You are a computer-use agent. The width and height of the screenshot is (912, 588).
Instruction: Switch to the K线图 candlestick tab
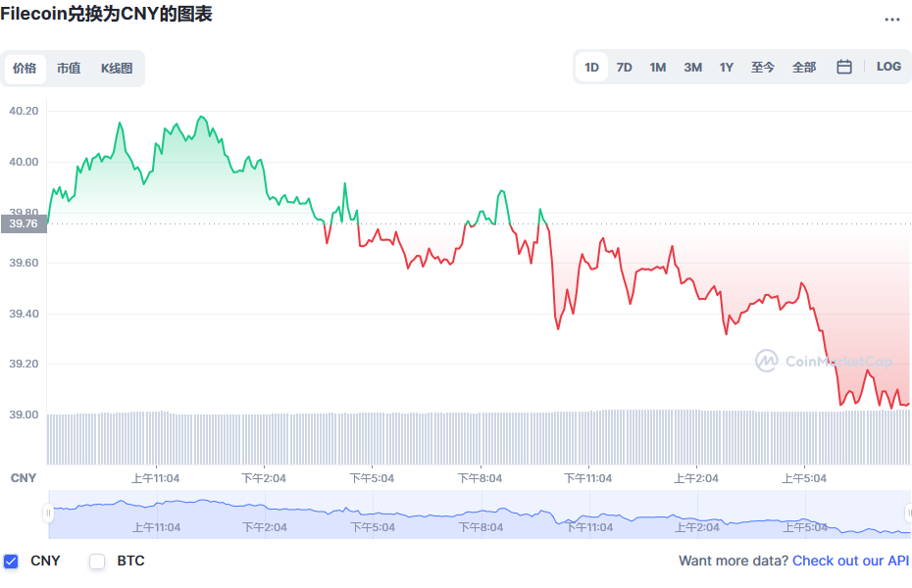(x=117, y=69)
